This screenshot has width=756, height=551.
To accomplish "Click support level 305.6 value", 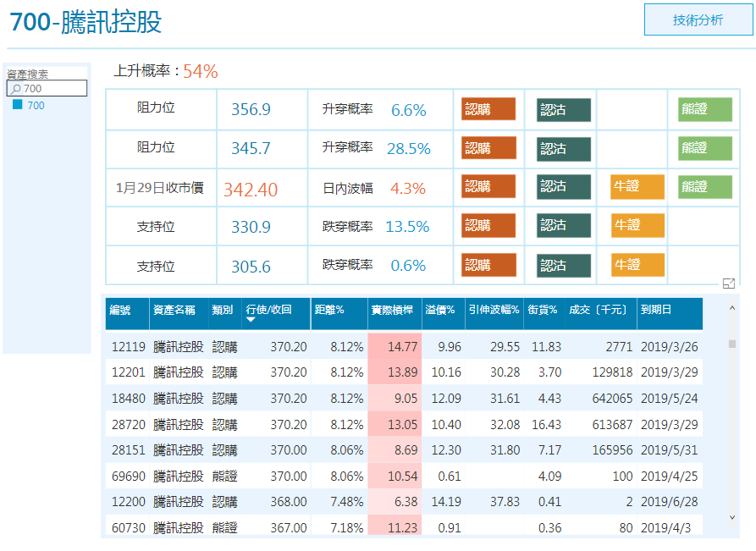I will (251, 267).
